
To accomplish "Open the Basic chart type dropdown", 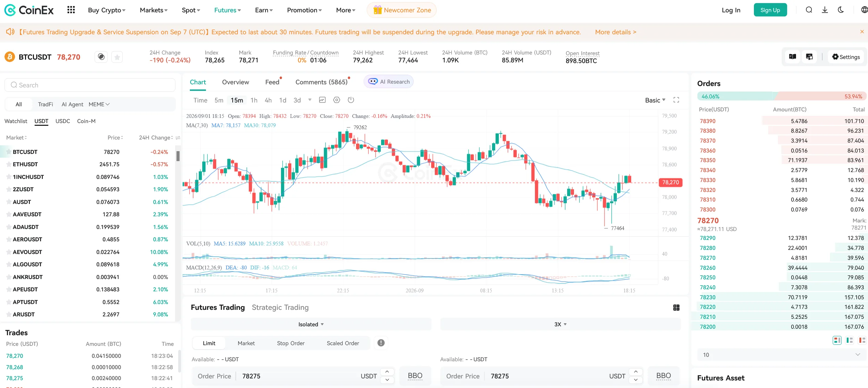I will pyautogui.click(x=655, y=100).
